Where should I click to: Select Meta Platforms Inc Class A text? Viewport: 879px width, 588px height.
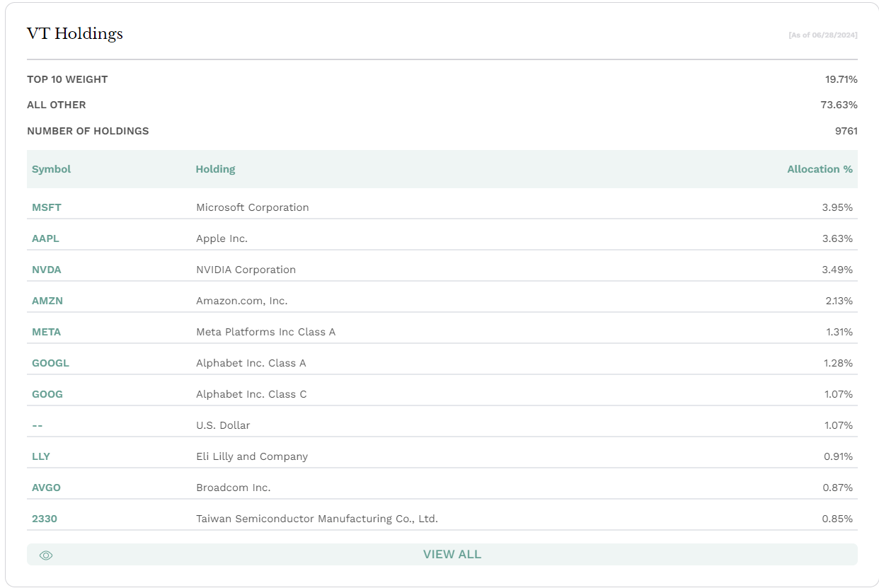click(x=266, y=332)
